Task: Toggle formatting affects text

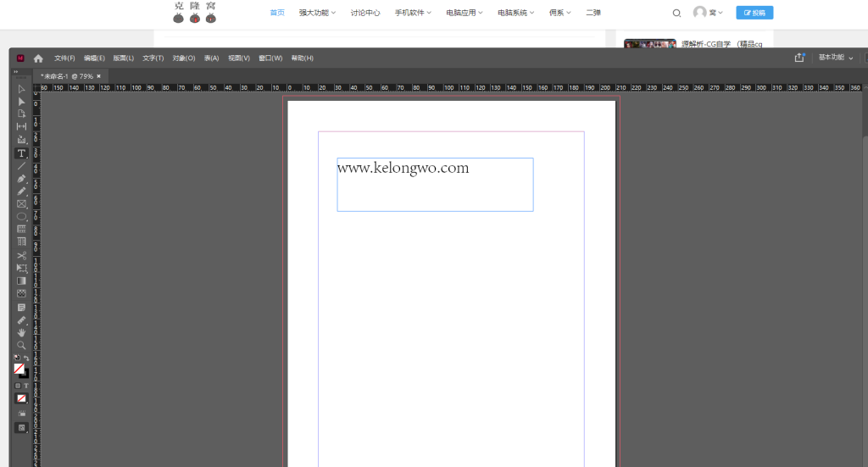Action: click(26, 386)
